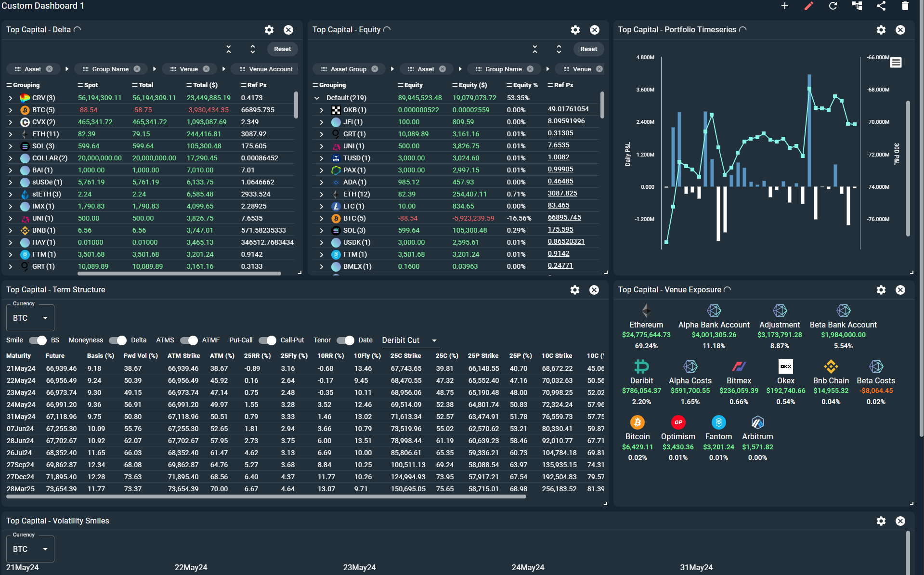Toggle the Smile / BS switch
Viewport: 924px width, 575px height.
coord(38,340)
